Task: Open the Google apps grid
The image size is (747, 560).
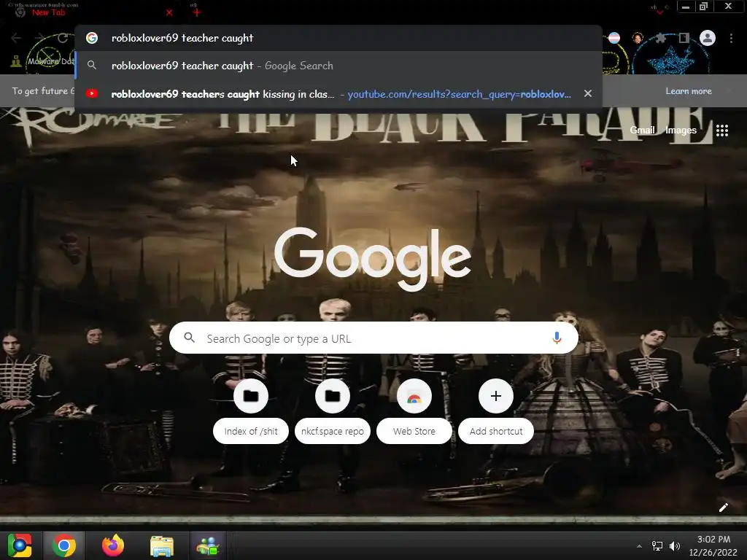Action: tap(722, 131)
